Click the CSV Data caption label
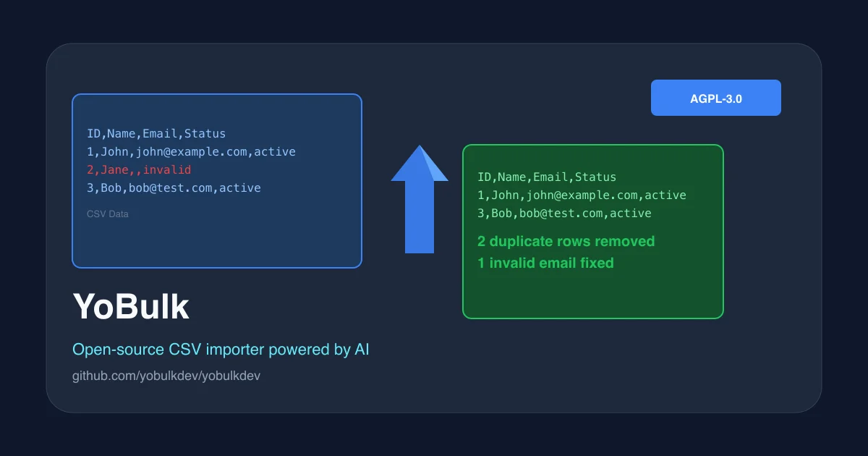This screenshot has width=868, height=456. point(108,214)
